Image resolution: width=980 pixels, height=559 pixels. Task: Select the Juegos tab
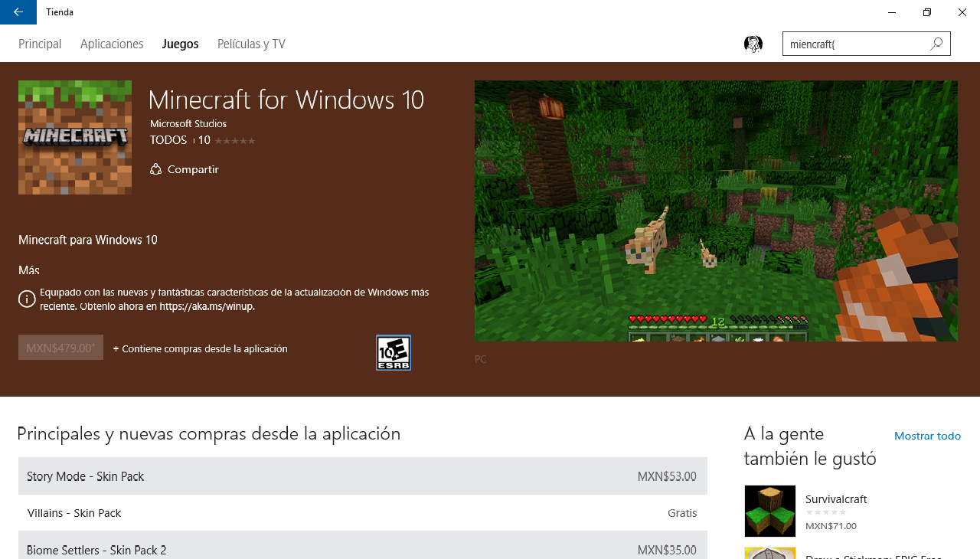[181, 44]
